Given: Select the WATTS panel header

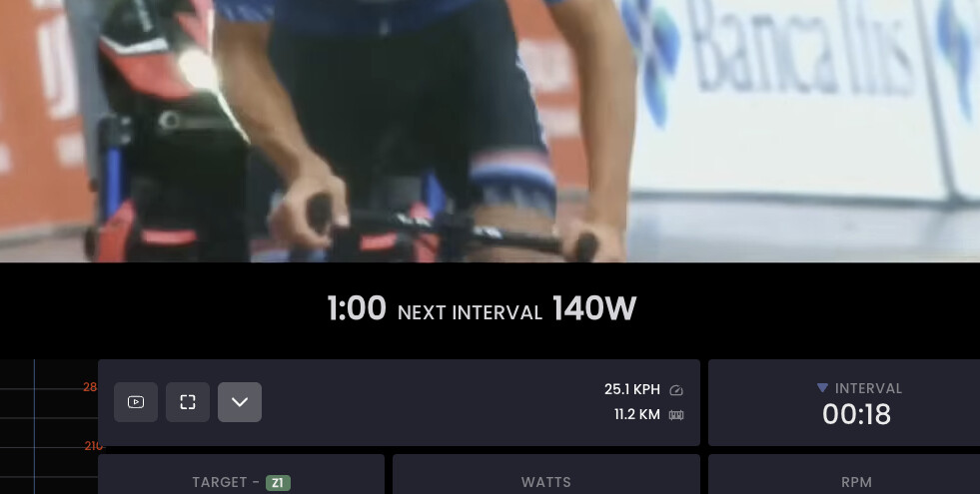Looking at the screenshot, I should pyautogui.click(x=545, y=482).
